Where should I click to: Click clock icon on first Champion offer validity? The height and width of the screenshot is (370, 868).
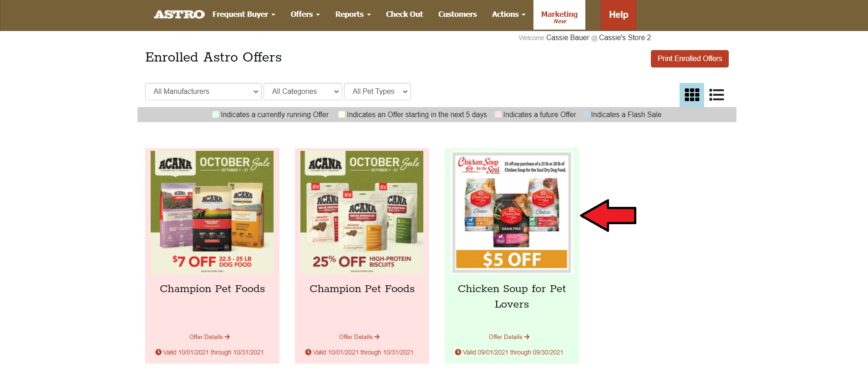click(x=158, y=352)
